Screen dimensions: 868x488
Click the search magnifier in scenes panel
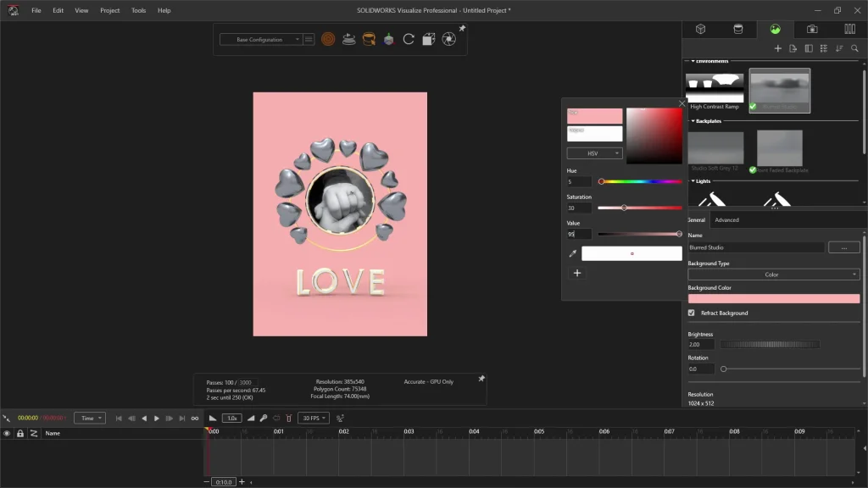point(854,48)
